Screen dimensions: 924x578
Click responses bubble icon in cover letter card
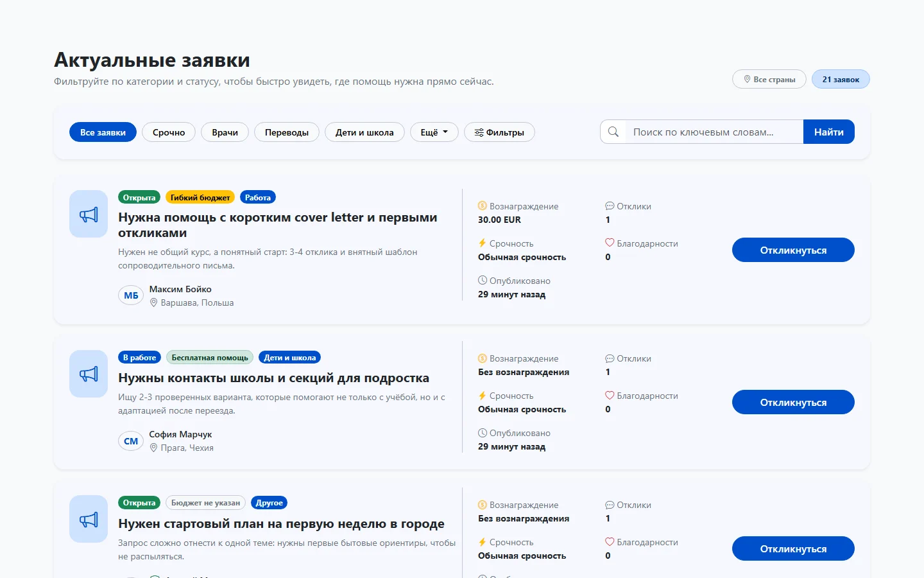coord(610,206)
